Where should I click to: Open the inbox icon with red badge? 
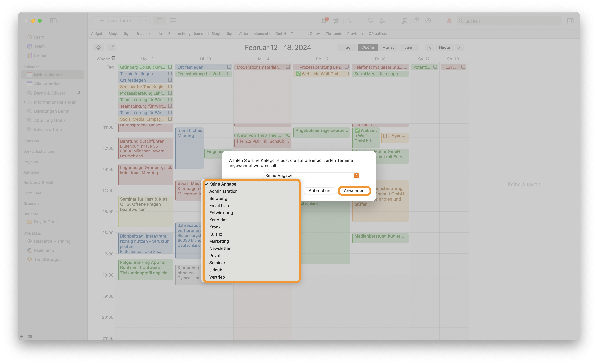tap(325, 20)
